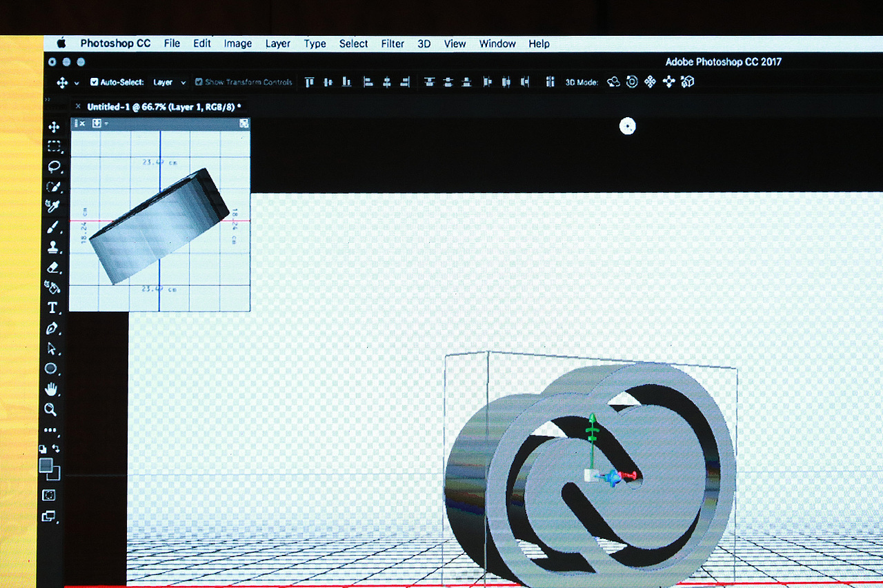Pick the Clone Stamp tool
Viewport: 883px width, 588px height.
[53, 247]
